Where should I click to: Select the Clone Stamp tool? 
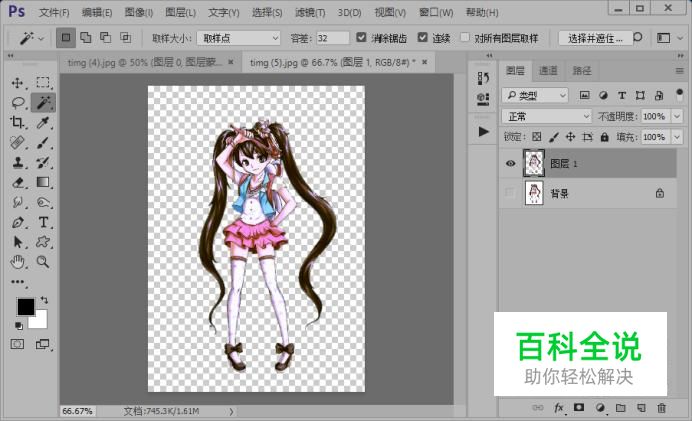[17, 162]
